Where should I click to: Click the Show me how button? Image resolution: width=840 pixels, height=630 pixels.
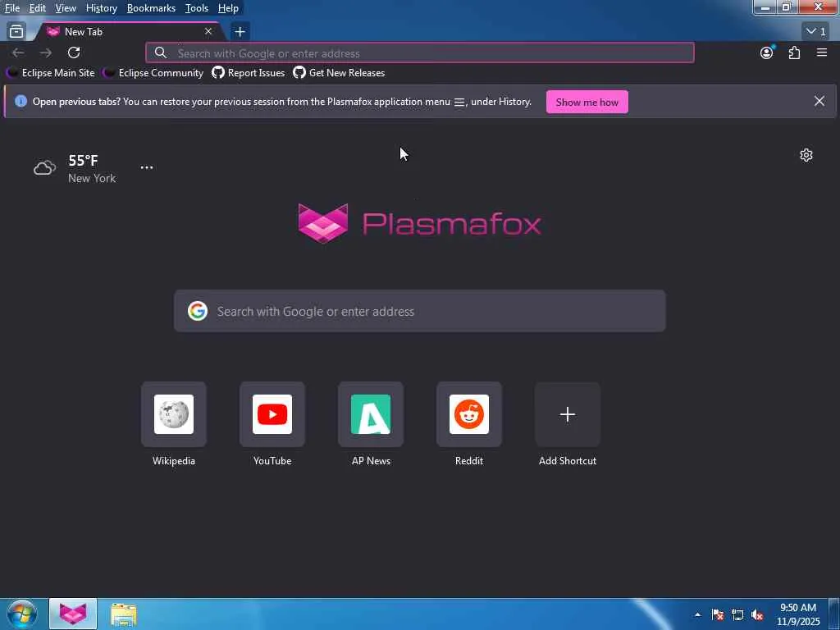587,102
